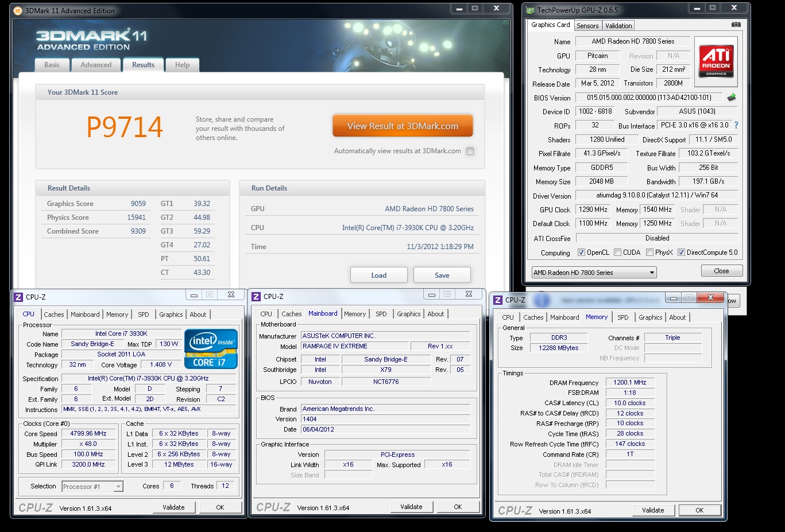
Task: Click GPU-Z title bar icon
Action: [x=530, y=10]
